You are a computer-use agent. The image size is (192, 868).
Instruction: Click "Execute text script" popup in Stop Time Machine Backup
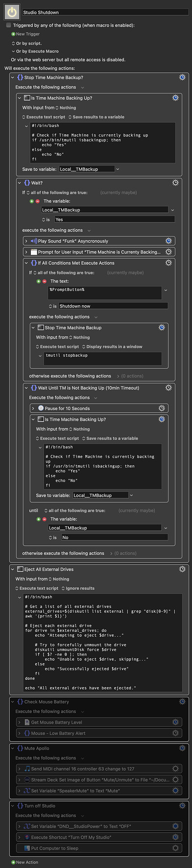pos(57,347)
